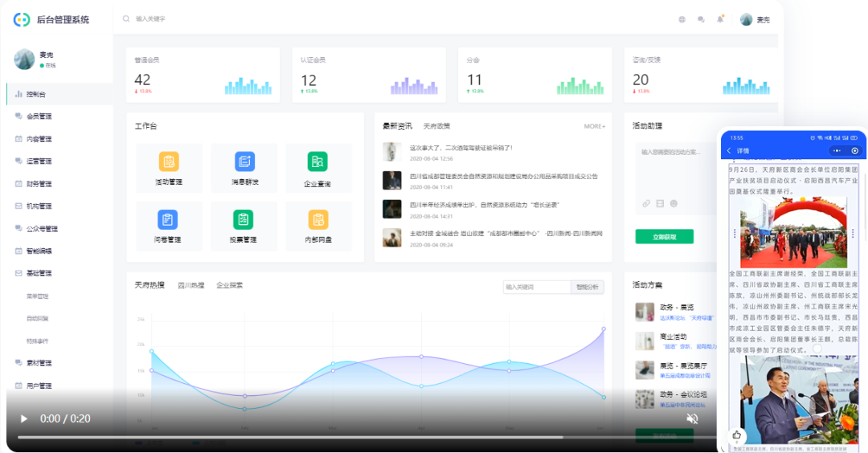This screenshot has width=868, height=453.
Task: Select 用户管理 in sidebar
Action: point(39,386)
